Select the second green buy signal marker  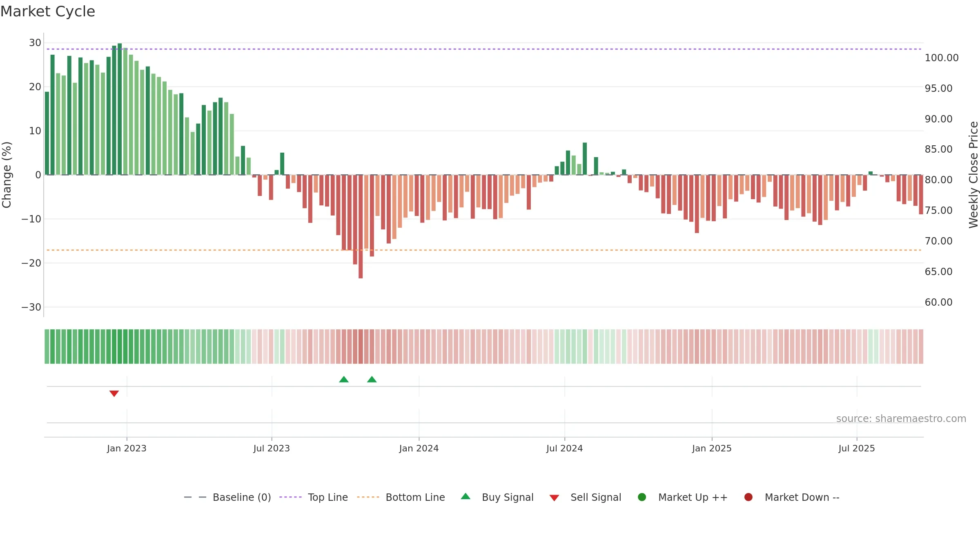[372, 379]
